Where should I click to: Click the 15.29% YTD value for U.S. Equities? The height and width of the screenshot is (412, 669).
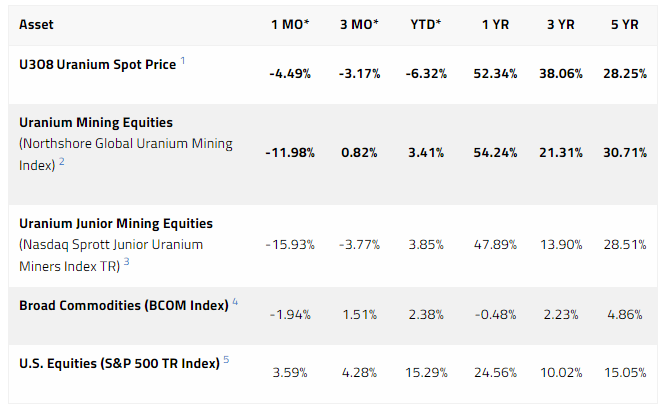(x=429, y=372)
